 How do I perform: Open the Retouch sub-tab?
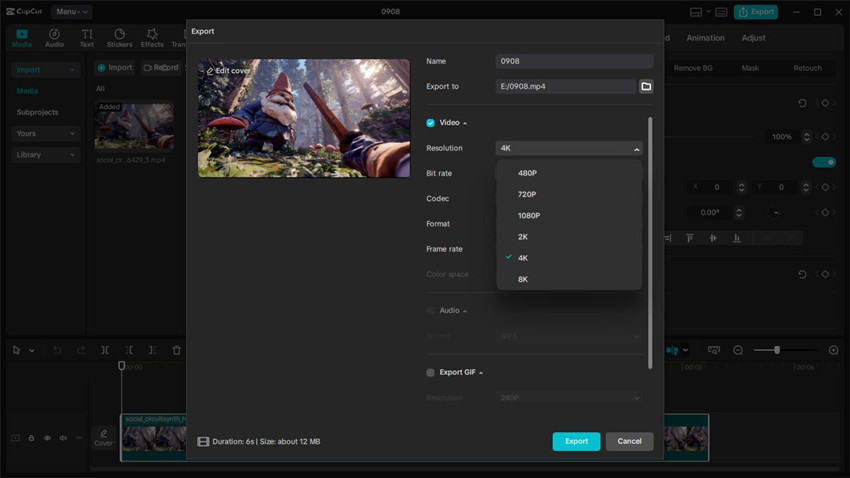808,68
